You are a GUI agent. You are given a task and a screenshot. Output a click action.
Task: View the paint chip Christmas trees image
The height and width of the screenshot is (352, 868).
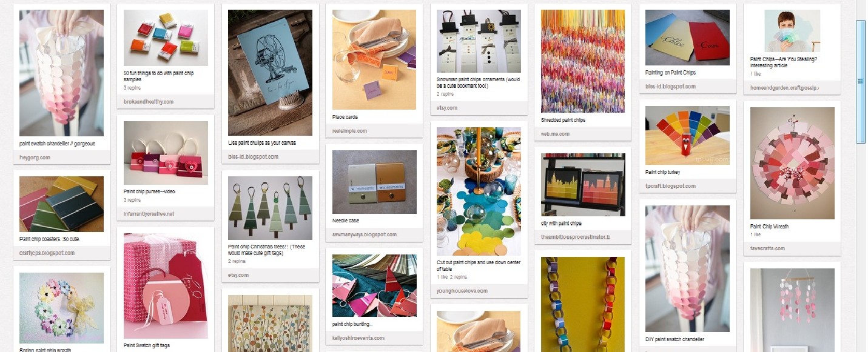(x=270, y=208)
